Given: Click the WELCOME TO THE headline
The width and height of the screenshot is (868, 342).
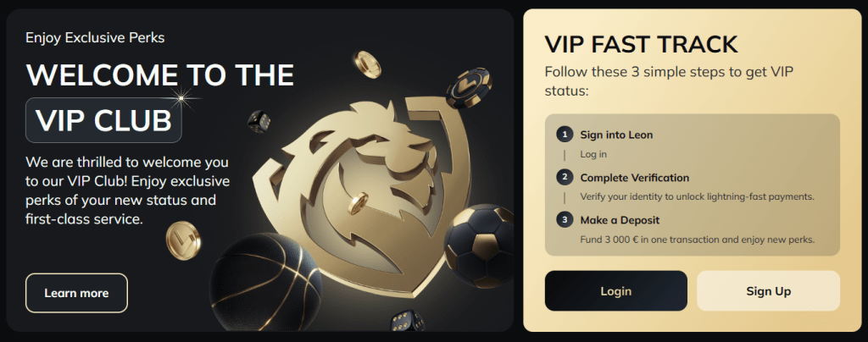Looking at the screenshot, I should pyautogui.click(x=160, y=74).
